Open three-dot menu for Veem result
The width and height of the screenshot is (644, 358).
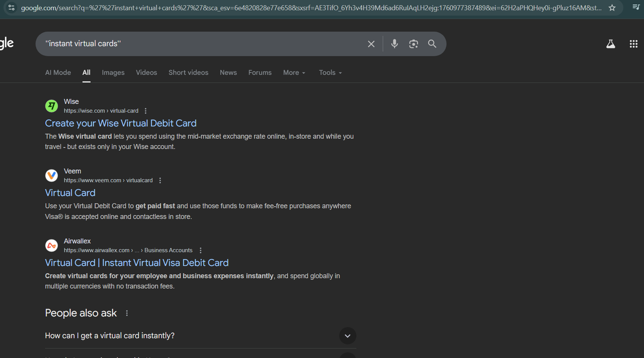pos(160,180)
